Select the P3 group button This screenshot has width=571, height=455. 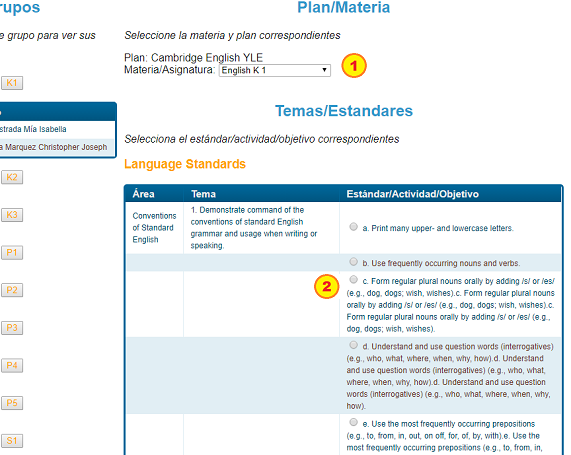coord(12,328)
